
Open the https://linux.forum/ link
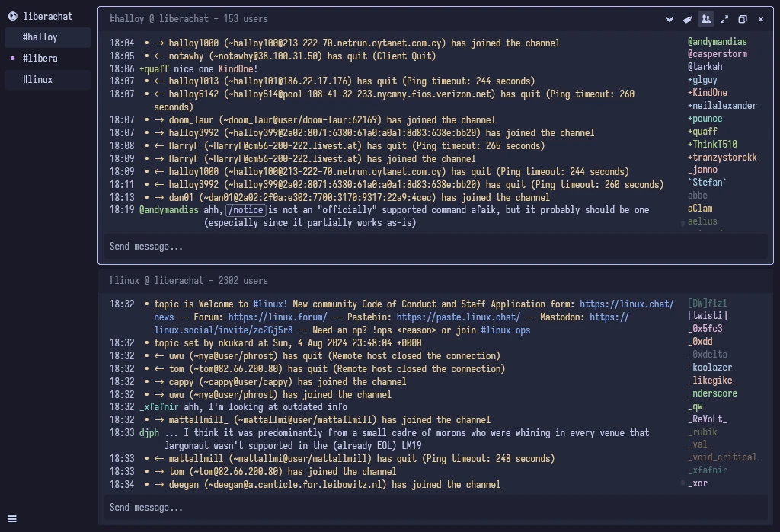point(277,317)
